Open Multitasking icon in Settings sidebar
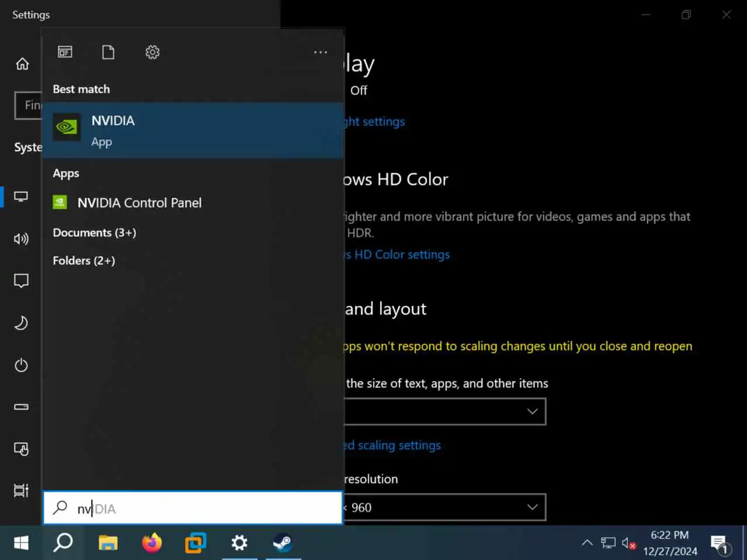Viewport: 747px width, 560px height. (21, 491)
